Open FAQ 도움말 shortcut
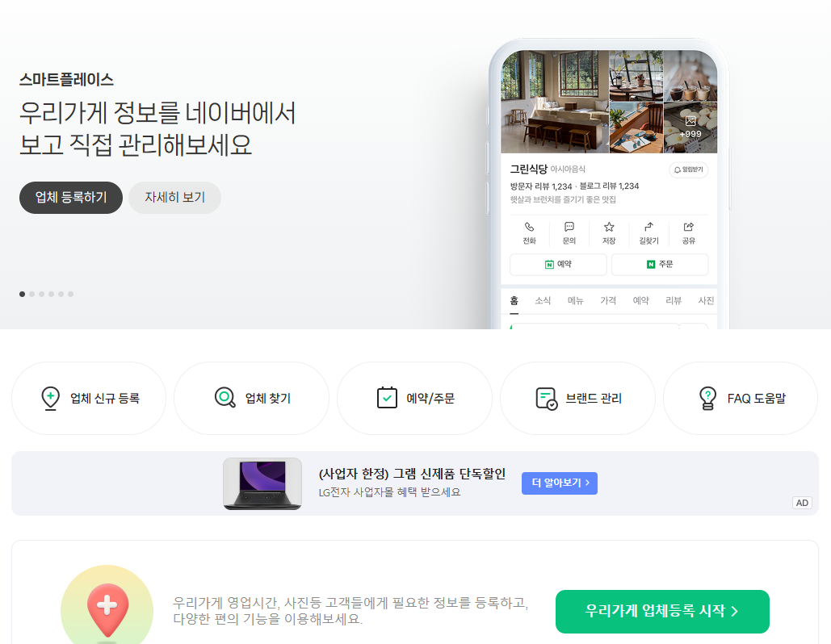The height and width of the screenshot is (644, 831). (x=741, y=399)
